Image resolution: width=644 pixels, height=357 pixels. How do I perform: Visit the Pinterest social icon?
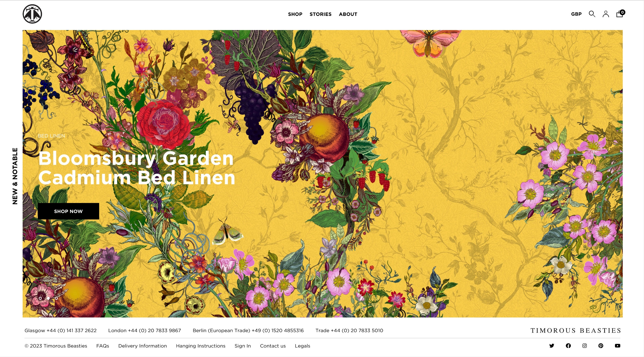[601, 346]
